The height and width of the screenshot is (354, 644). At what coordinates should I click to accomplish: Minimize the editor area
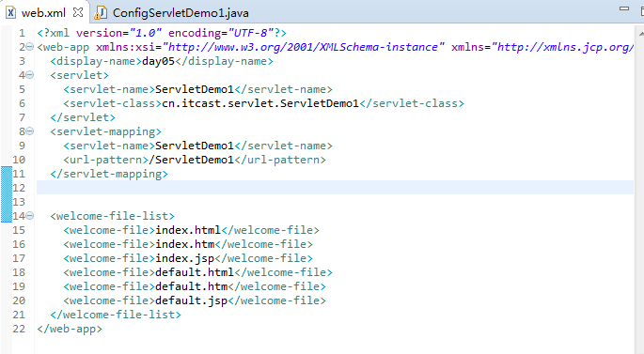point(624,8)
